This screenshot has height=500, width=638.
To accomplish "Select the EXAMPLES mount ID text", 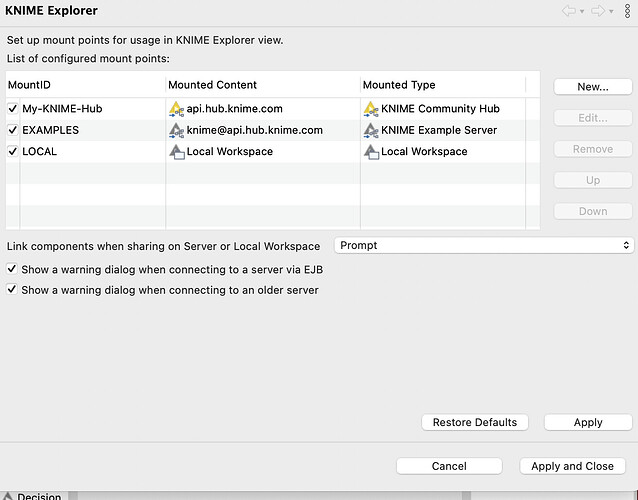I will pyautogui.click(x=50, y=130).
